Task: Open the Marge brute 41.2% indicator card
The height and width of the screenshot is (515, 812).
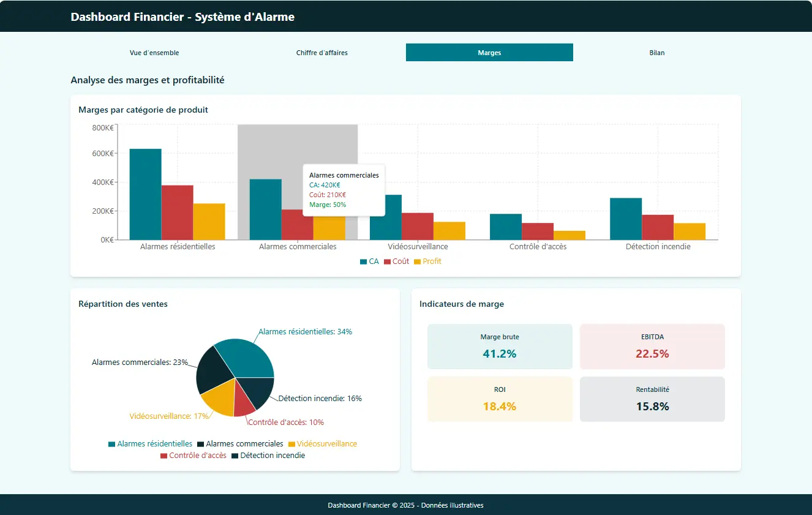Action: (x=500, y=347)
